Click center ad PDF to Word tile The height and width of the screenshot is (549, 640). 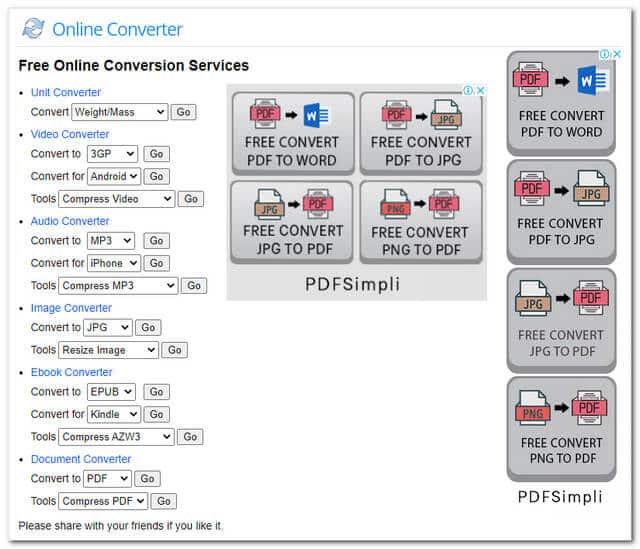coord(293,133)
